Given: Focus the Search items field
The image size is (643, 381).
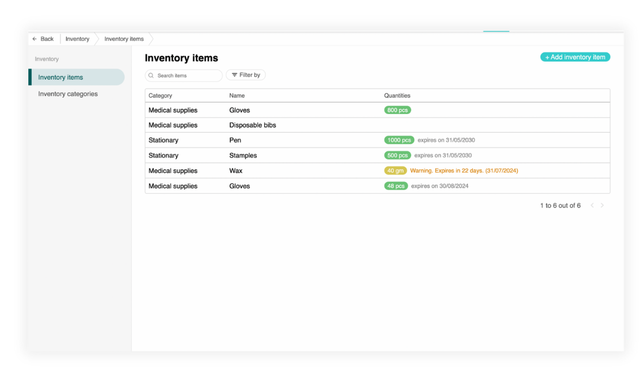Looking at the screenshot, I should click(x=184, y=75).
